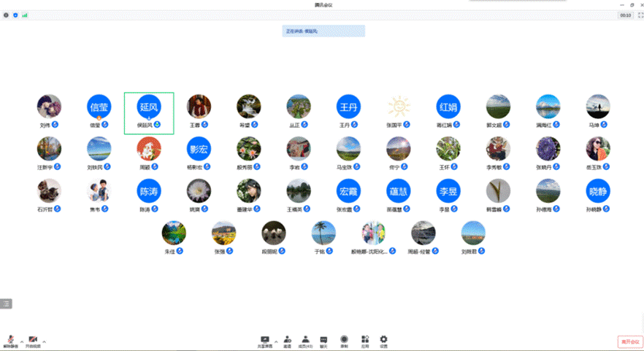The width and height of the screenshot is (644, 351).
Task: Select the highlighted 侯延风 participant tile
Action: pos(149,113)
